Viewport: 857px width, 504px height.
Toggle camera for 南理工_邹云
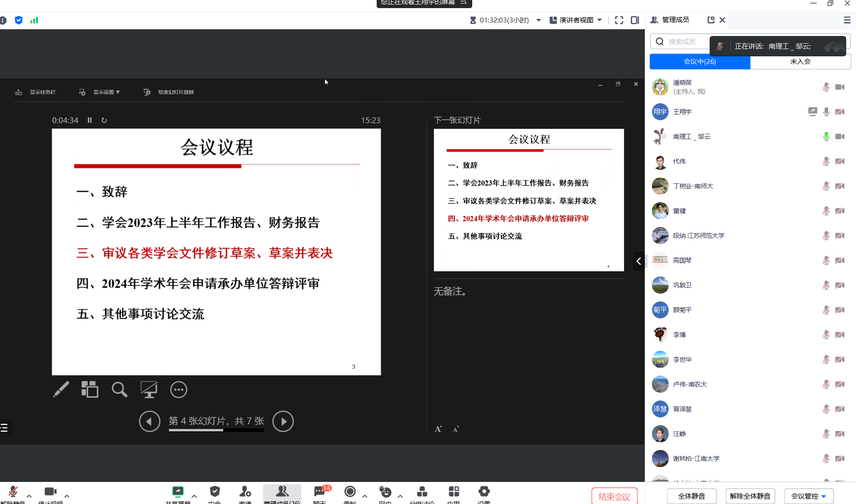840,136
